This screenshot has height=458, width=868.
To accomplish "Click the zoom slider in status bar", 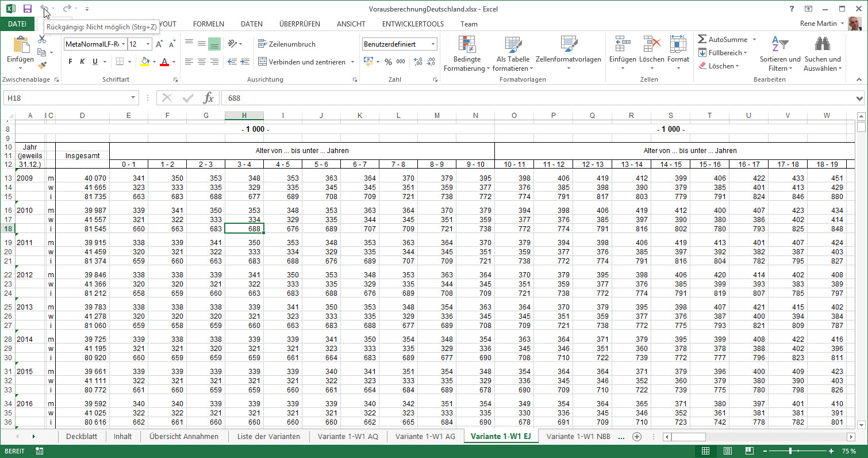I will tap(791, 451).
